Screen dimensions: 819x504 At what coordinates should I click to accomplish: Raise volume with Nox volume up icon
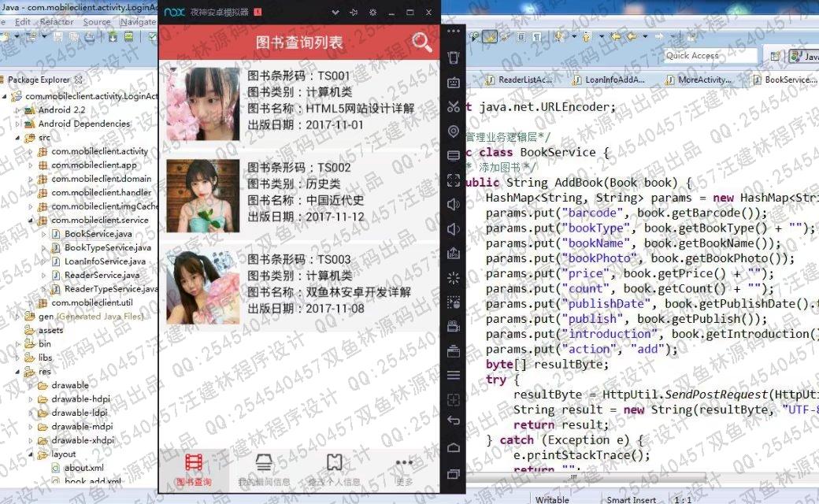(x=454, y=204)
